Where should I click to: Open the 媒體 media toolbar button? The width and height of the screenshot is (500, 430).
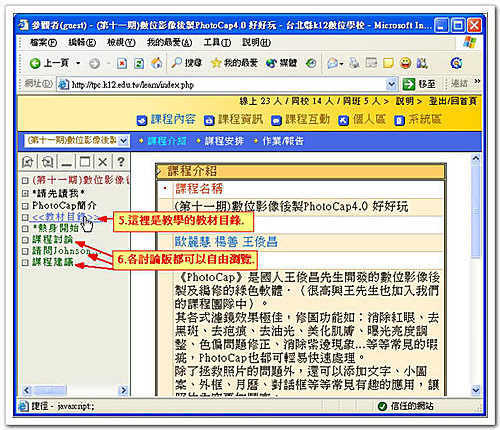(281, 63)
